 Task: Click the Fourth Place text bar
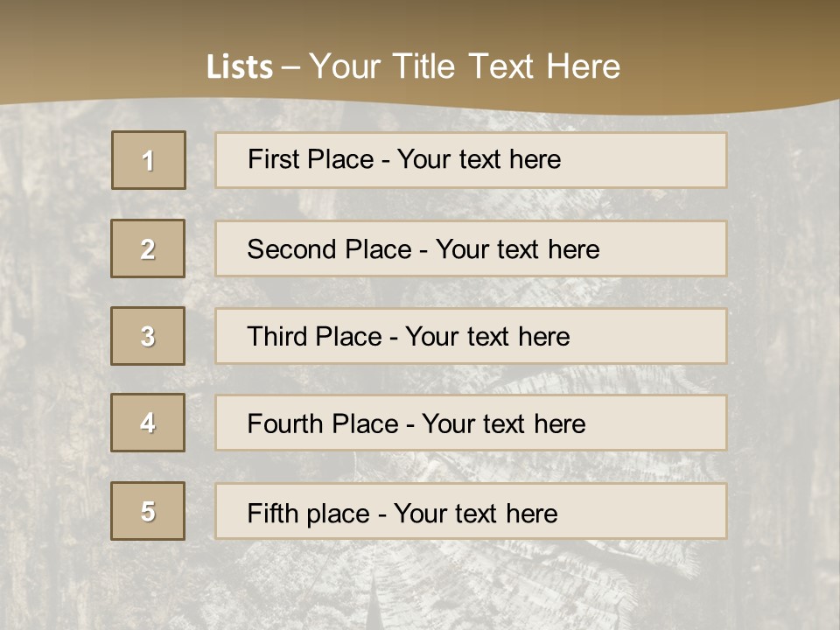[x=471, y=423]
